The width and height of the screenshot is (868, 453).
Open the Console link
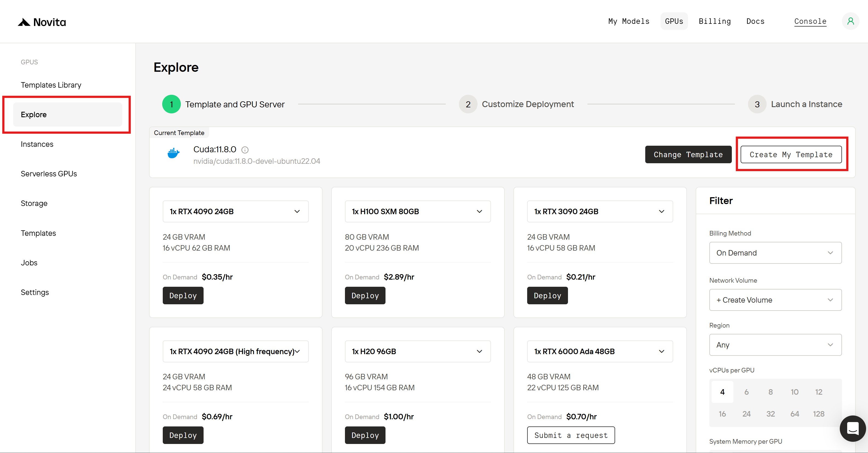(810, 21)
